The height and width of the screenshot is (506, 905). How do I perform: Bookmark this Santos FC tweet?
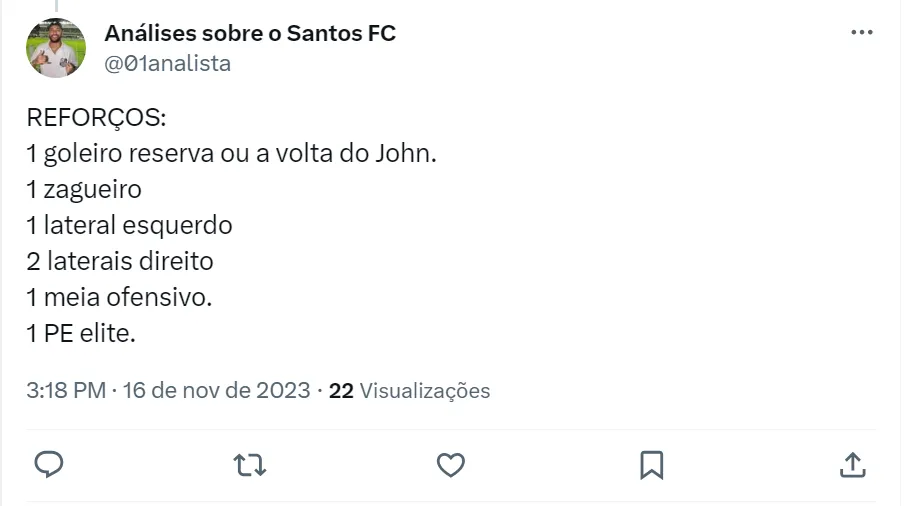coord(651,464)
